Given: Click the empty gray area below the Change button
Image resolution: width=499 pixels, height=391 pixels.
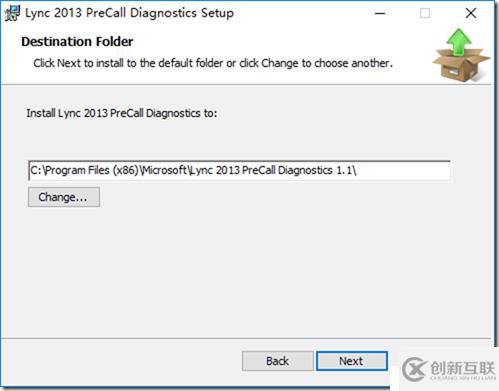Looking at the screenshot, I should tap(247, 270).
